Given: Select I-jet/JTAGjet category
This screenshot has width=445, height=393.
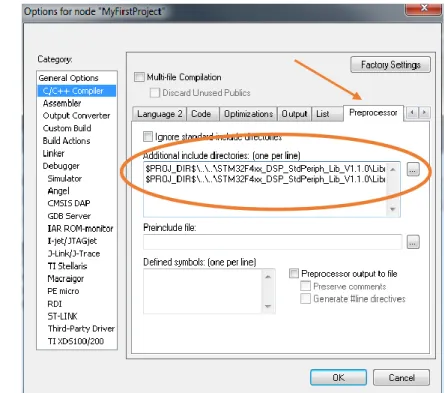Looking at the screenshot, I should [72, 241].
